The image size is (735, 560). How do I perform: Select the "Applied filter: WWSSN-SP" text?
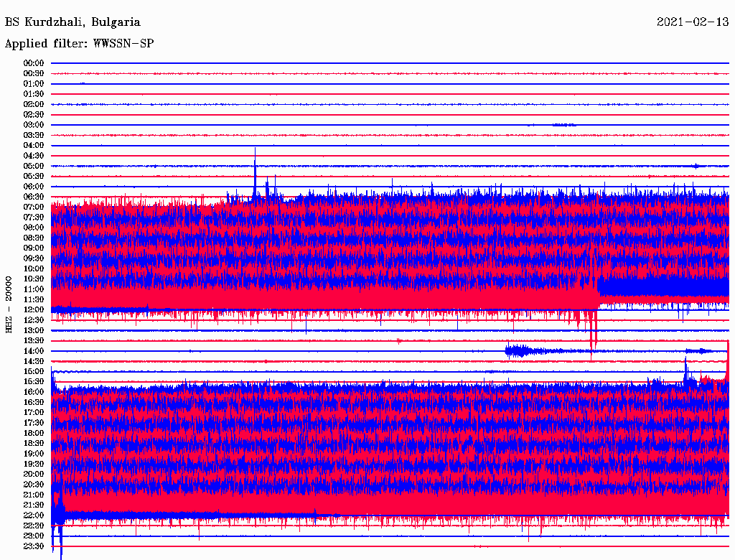[x=79, y=44]
